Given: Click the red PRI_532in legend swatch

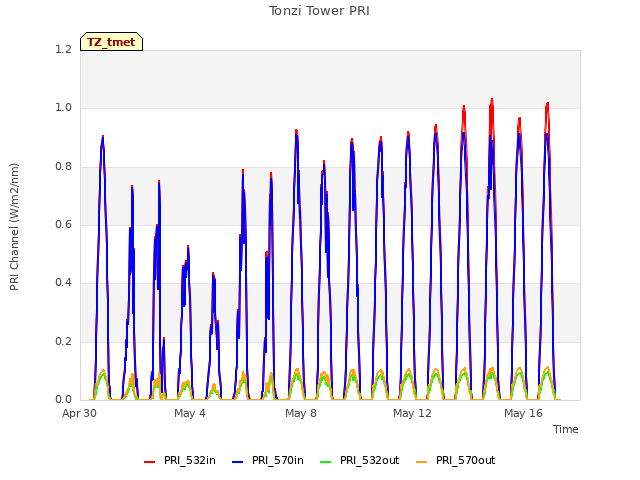Looking at the screenshot, I should (x=149, y=462).
